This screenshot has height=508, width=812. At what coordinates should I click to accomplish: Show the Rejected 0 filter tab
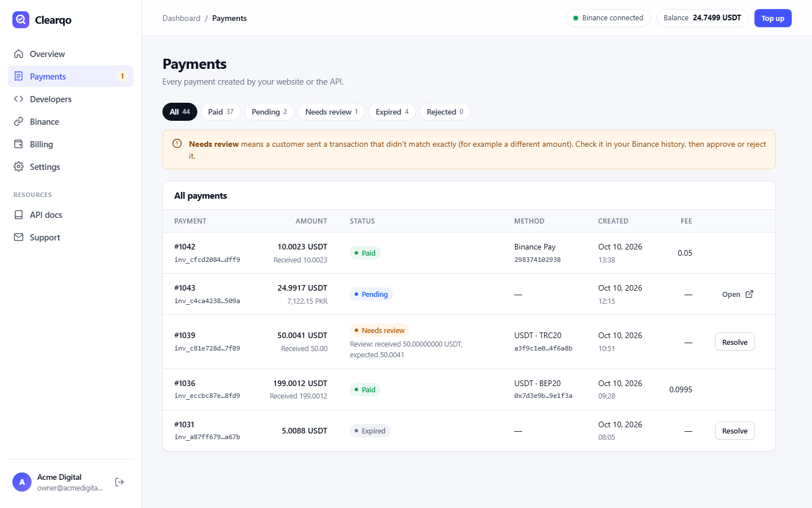445,112
